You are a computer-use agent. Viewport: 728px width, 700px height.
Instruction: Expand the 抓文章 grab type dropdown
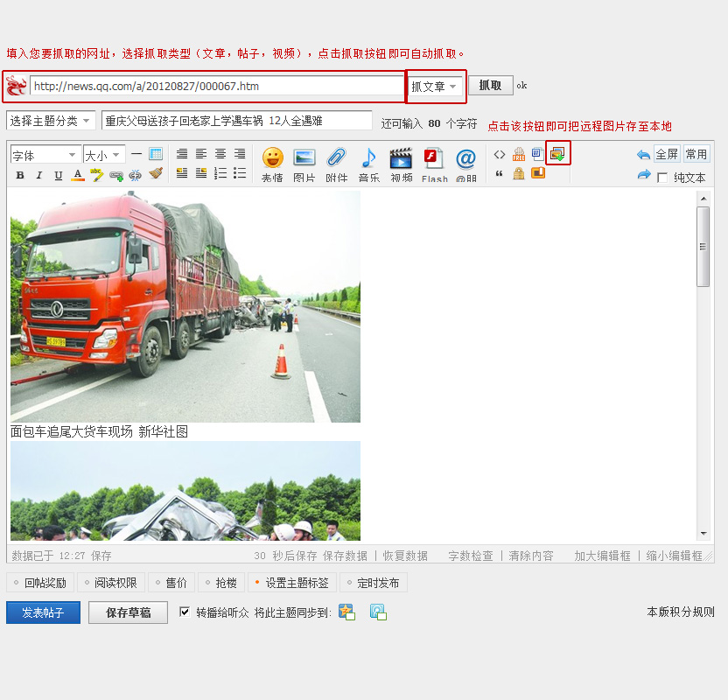435,87
